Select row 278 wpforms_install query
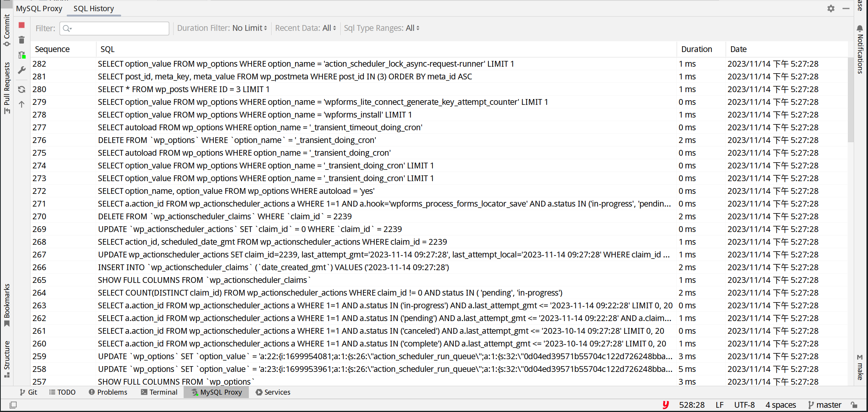 [x=439, y=115]
